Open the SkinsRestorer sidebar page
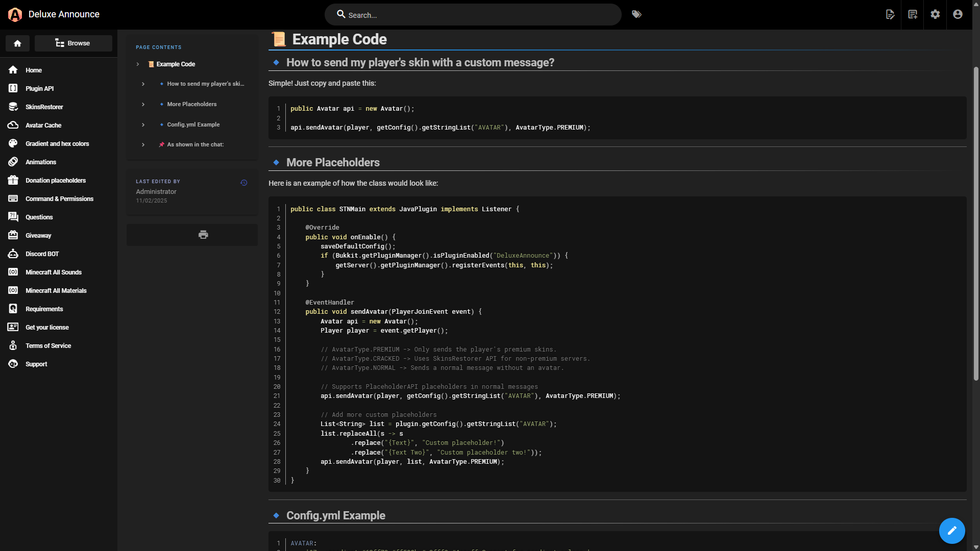980x551 pixels. coord(44,107)
